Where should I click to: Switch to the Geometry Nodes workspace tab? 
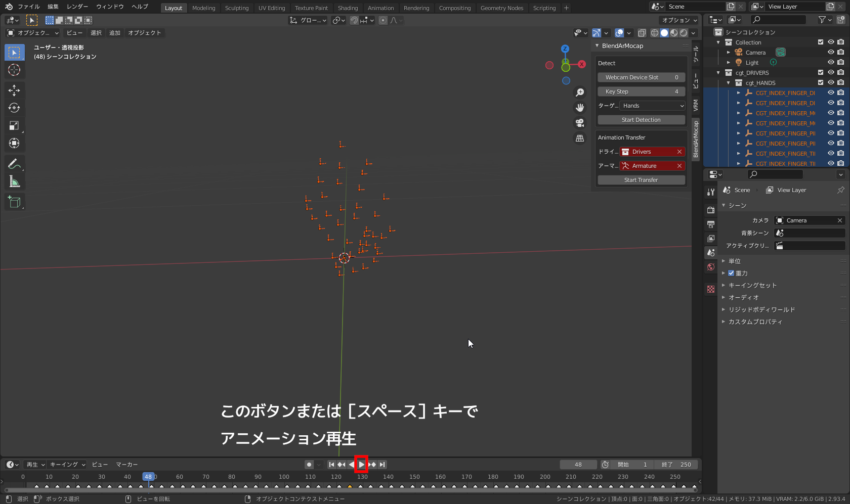click(502, 8)
